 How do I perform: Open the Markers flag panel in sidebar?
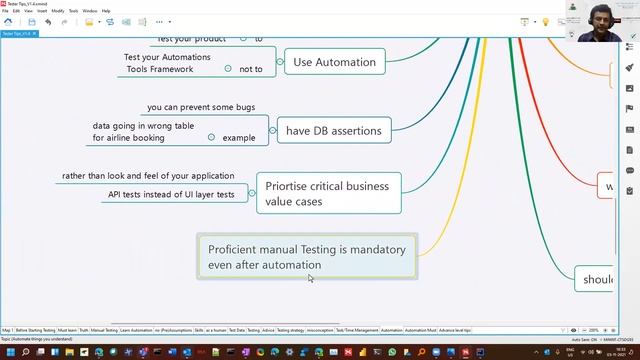630,109
